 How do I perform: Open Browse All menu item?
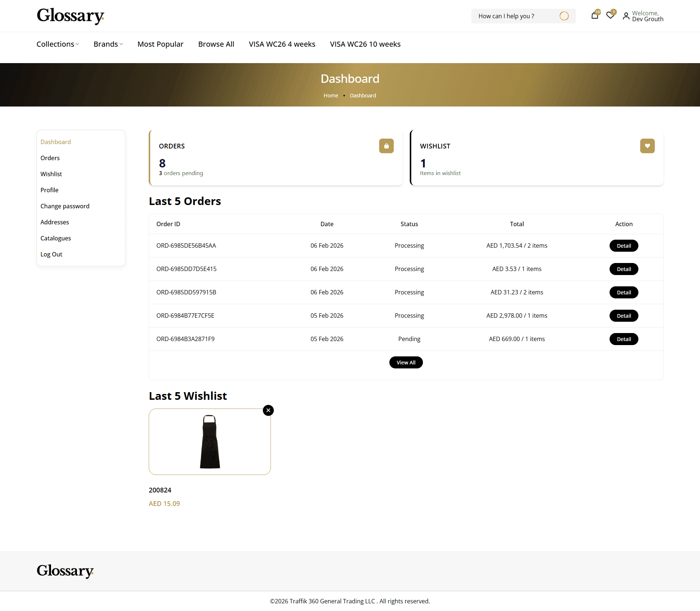(216, 44)
